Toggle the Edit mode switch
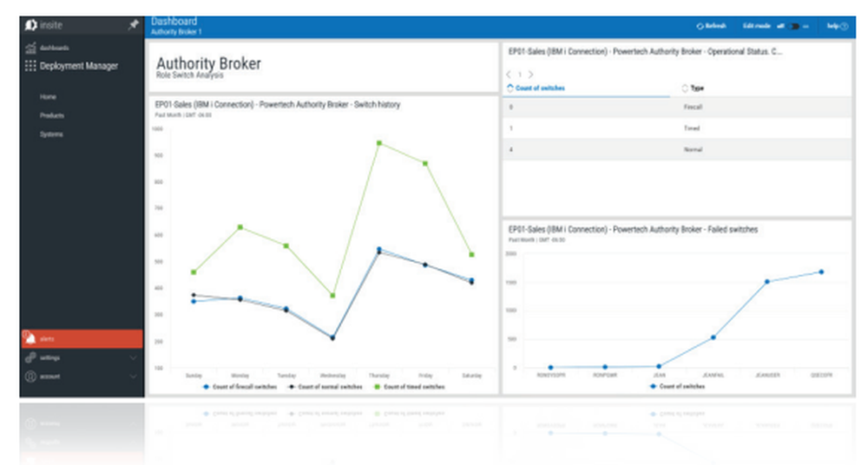868x465 pixels. coord(794,26)
